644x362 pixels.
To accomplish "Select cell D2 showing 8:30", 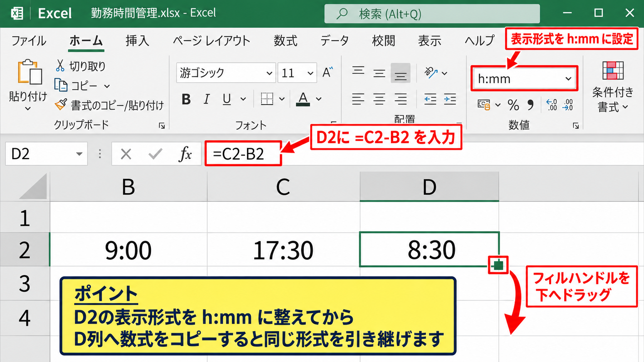I will coord(429,249).
